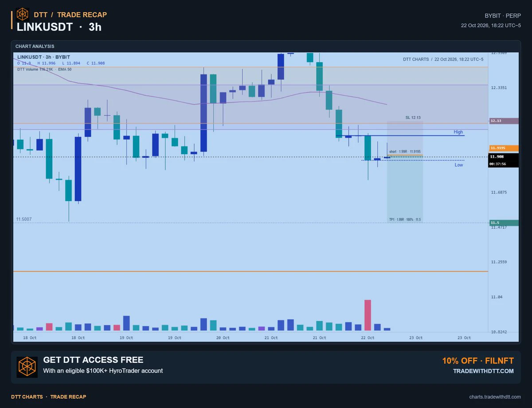The height and width of the screenshot is (408, 532).
Task: Click the 10% OFF · FILNFT promo code
Action: (478, 361)
